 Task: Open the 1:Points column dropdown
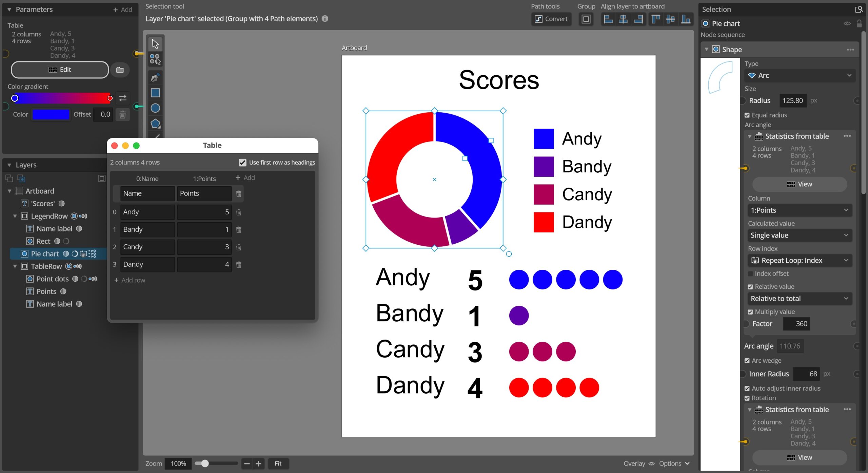pos(800,210)
